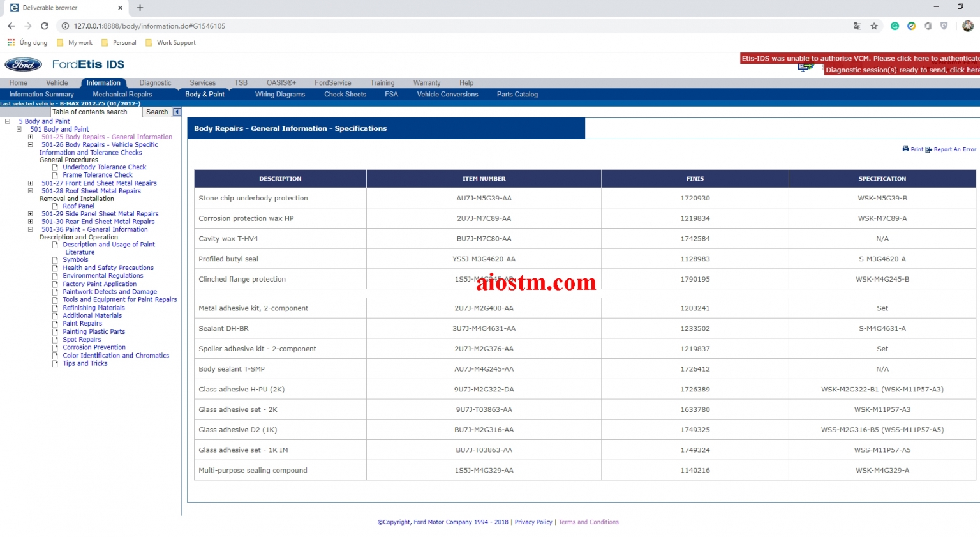
Task: Click the specification 'WSK-M4G329-A'
Action: click(x=882, y=471)
